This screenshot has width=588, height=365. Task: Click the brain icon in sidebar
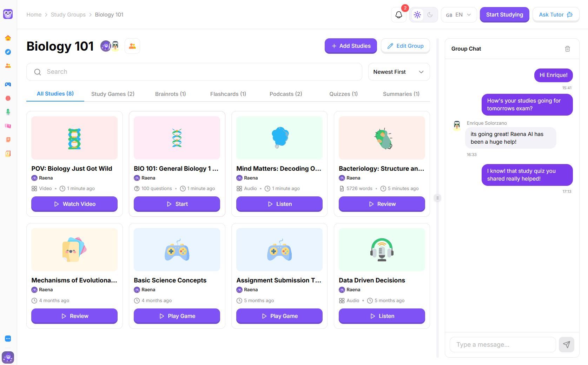[x=8, y=98]
